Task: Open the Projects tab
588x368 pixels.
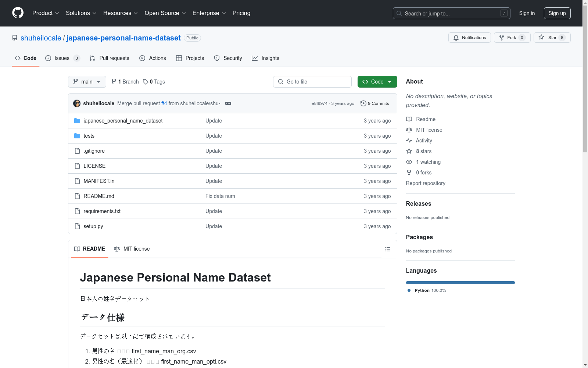Action: (x=190, y=58)
